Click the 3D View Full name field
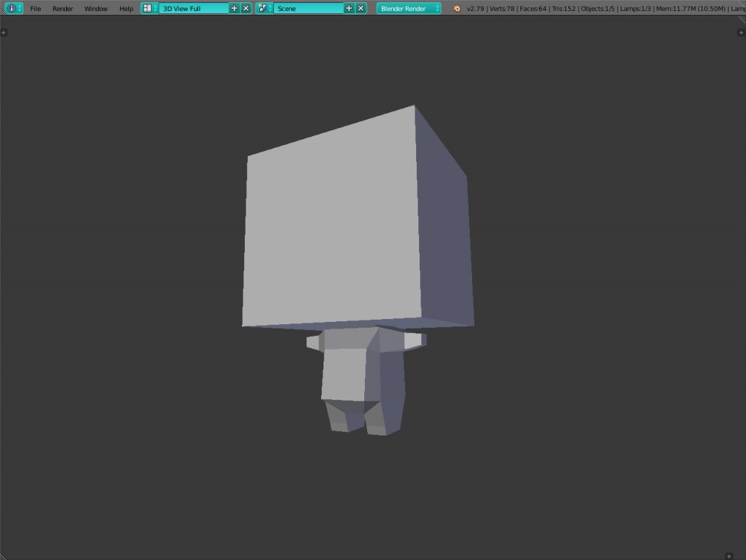Screen dimensions: 746x560 193,8
